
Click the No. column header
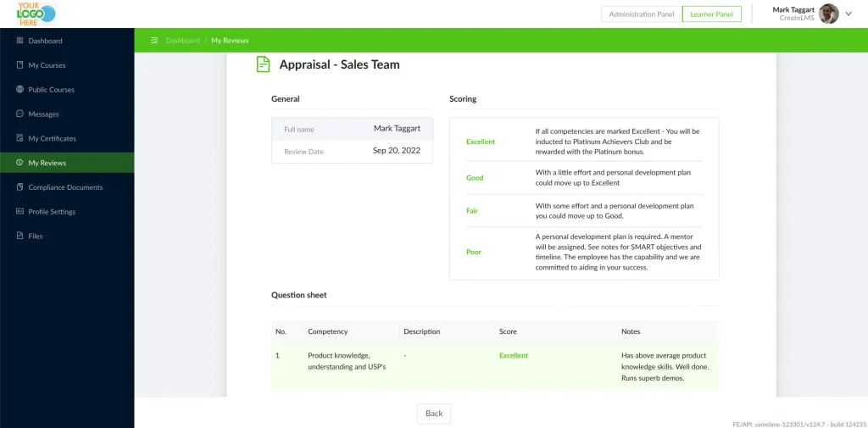click(281, 331)
